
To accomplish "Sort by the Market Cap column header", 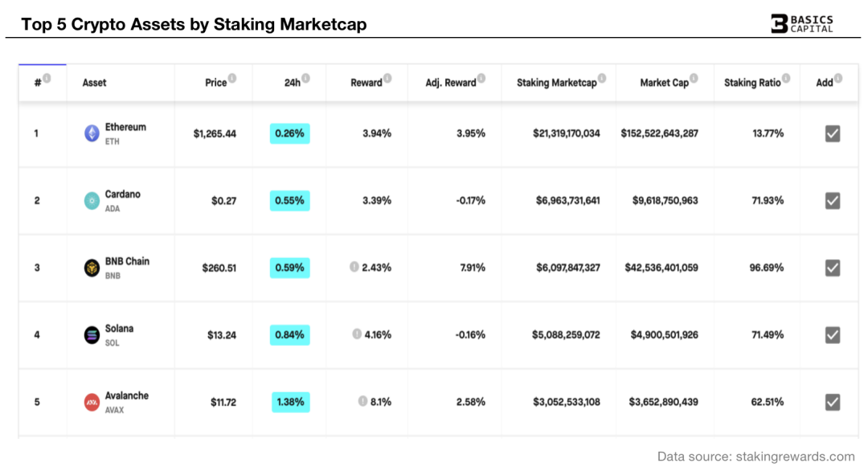I will coord(664,83).
